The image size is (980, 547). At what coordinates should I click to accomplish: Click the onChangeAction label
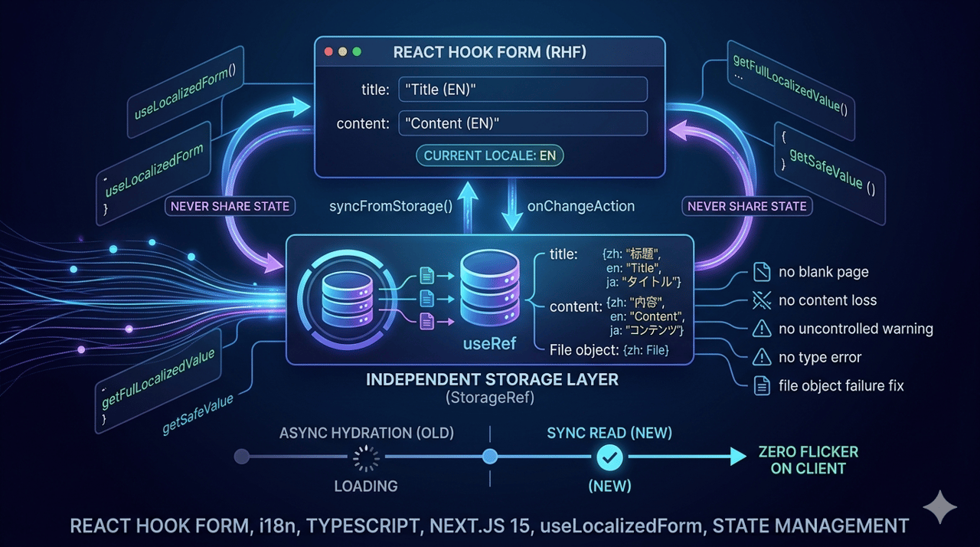pos(581,206)
